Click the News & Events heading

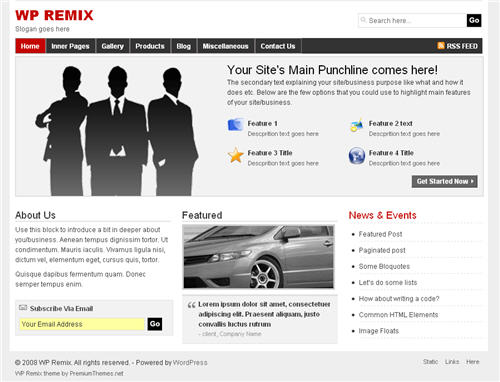pyautogui.click(x=382, y=215)
